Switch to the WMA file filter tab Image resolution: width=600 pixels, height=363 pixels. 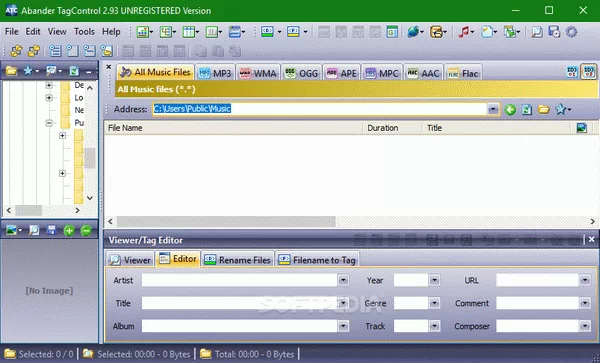(x=257, y=73)
